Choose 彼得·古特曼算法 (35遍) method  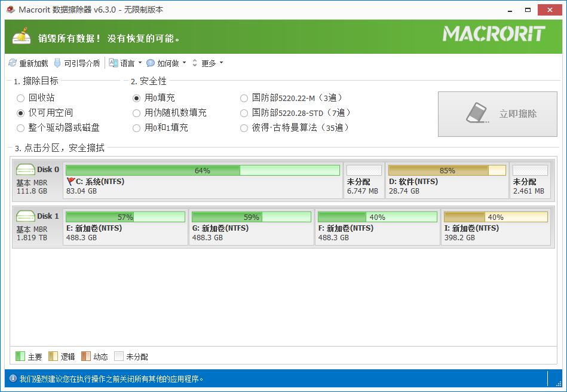pos(295,128)
